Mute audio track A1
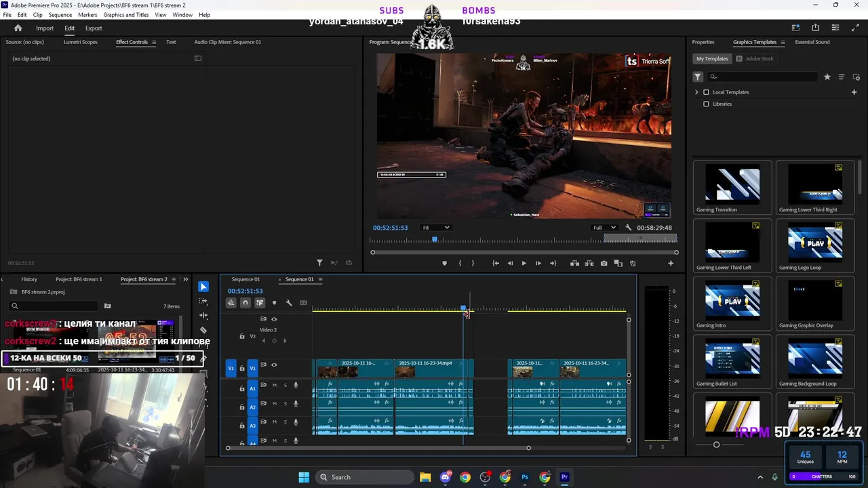The width and height of the screenshot is (868, 488). tap(274, 385)
